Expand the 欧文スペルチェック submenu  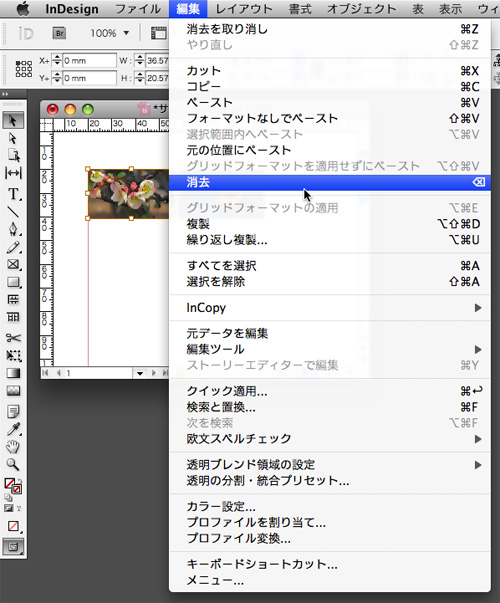click(x=330, y=439)
